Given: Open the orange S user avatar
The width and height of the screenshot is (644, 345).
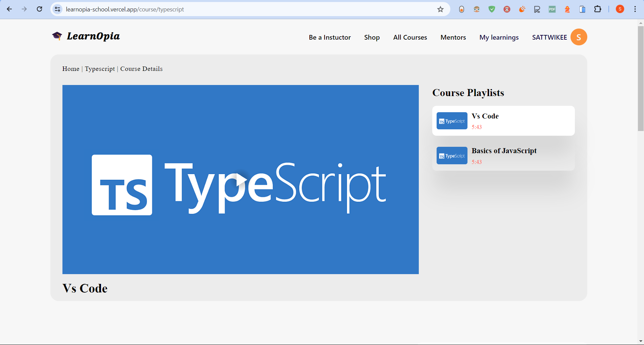Looking at the screenshot, I should 579,37.
